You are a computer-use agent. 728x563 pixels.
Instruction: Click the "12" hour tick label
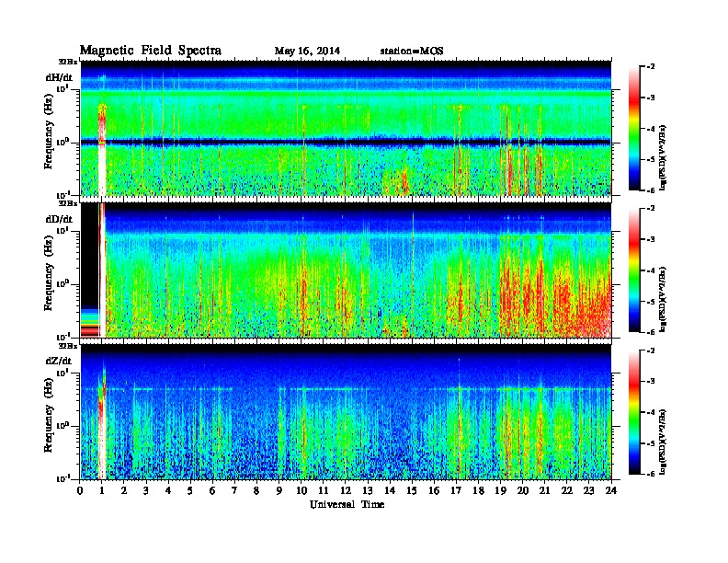346,490
